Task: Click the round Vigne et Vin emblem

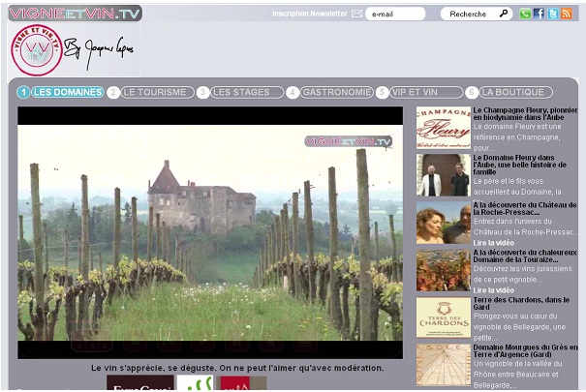Action: coord(37,50)
